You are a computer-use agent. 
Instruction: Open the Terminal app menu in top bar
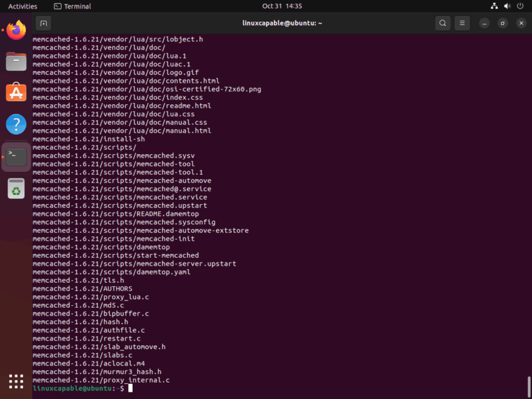point(72,6)
